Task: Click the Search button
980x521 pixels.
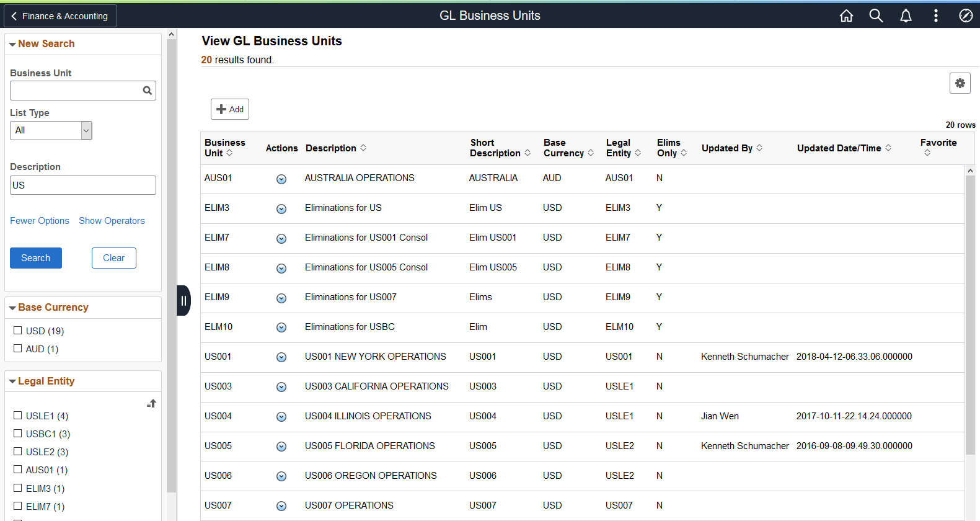Action: (36, 258)
